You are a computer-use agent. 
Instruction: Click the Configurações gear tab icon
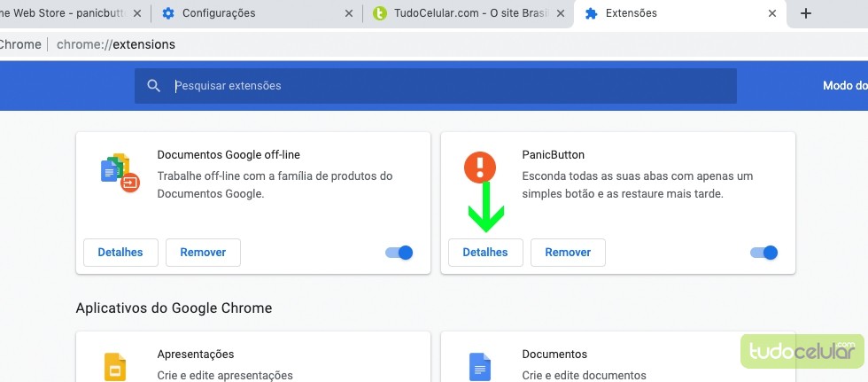(x=168, y=13)
